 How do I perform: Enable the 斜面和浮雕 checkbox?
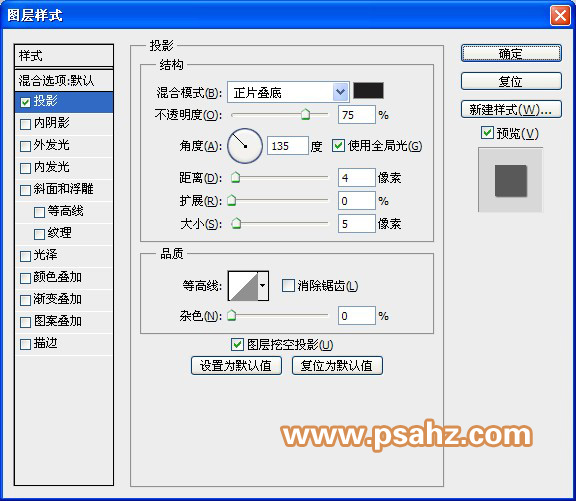25,190
